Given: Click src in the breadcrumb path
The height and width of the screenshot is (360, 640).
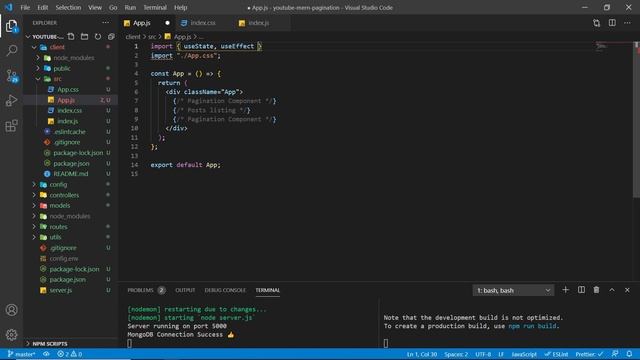Looking at the screenshot, I should pyautogui.click(x=152, y=37).
